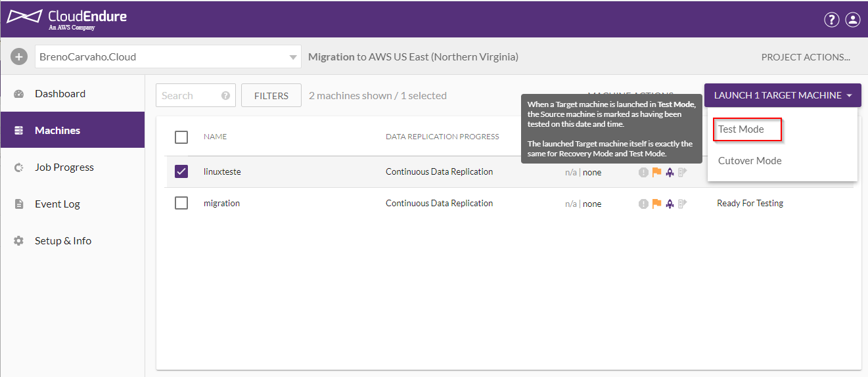Choose Cutover Mode from launch menu
The width and height of the screenshot is (868, 377).
pyautogui.click(x=750, y=161)
